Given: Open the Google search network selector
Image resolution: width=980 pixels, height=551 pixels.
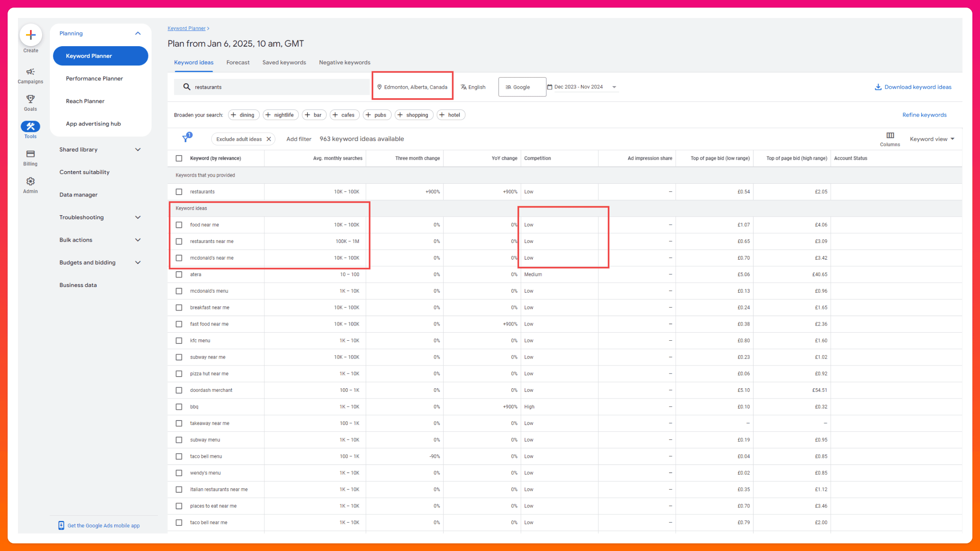Looking at the screenshot, I should 522,87.
